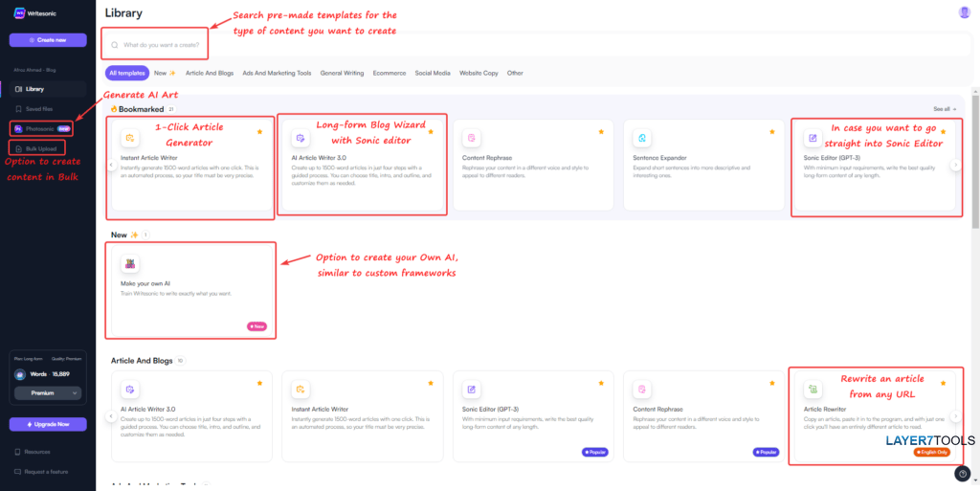Toggle star on Article And Blogs Content Rephrase
Viewport: 980px width, 491px height.
772,383
